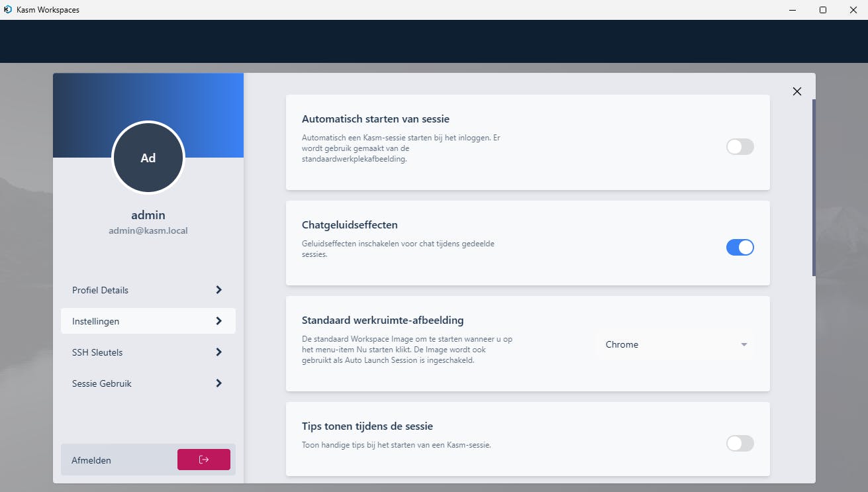Switch to the Profiel Details section
This screenshot has width=868, height=492.
[132, 289]
